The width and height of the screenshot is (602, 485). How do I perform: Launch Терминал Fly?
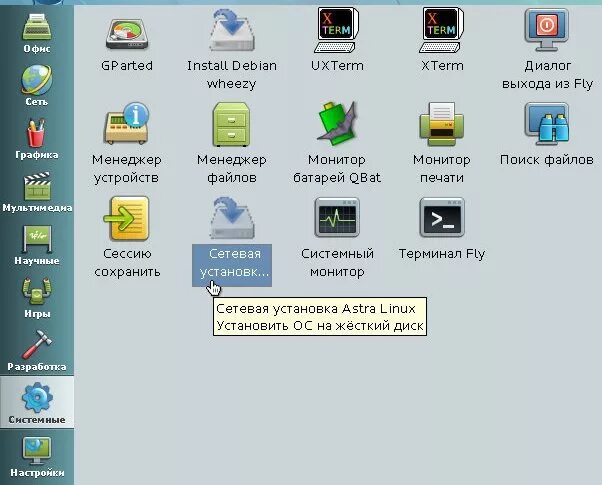(x=442, y=228)
